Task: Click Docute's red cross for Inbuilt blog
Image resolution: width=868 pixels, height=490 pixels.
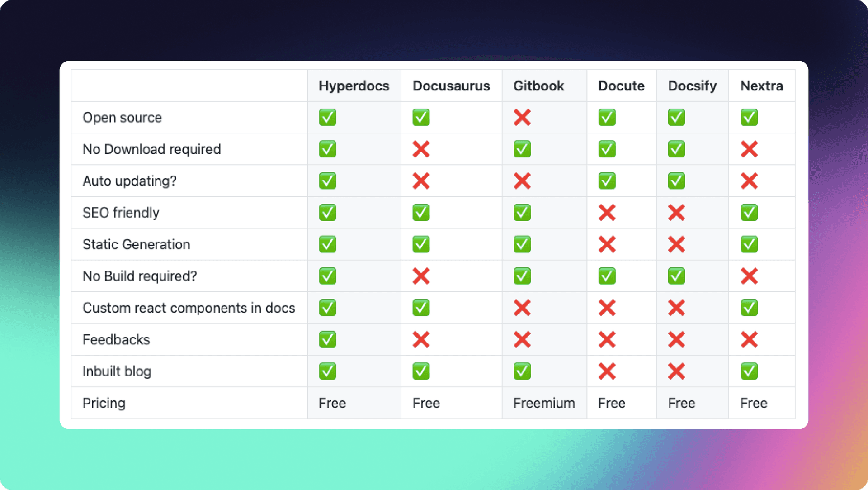Action: pyautogui.click(x=607, y=371)
